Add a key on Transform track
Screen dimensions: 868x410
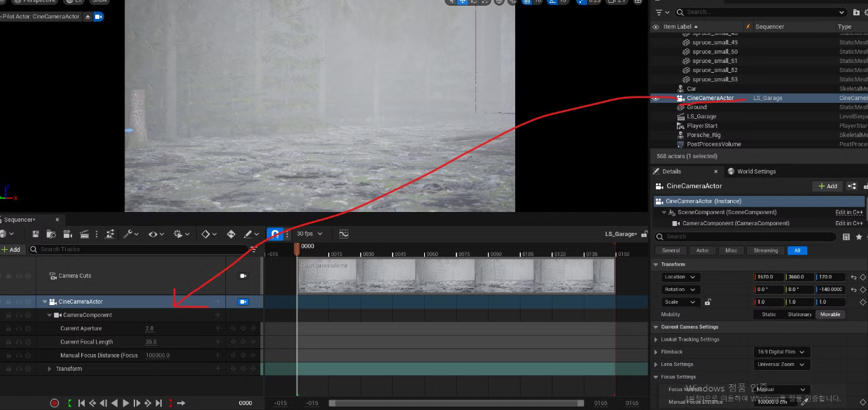tap(243, 369)
